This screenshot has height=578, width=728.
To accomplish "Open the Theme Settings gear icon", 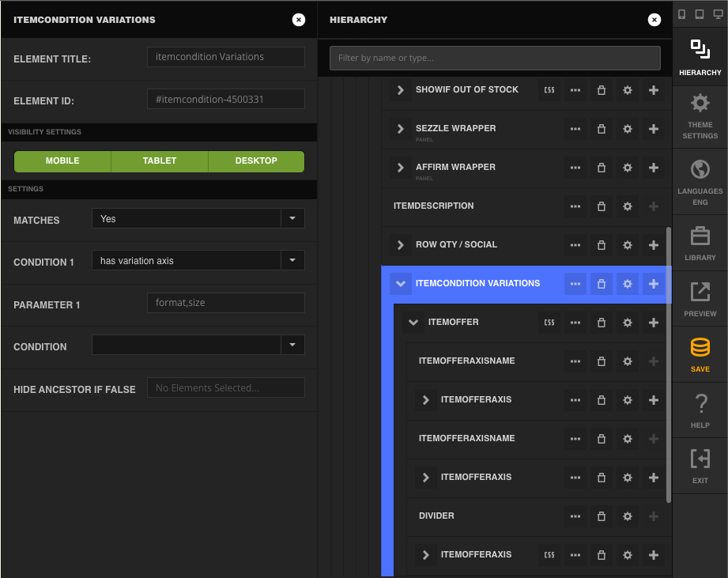I will [x=700, y=103].
